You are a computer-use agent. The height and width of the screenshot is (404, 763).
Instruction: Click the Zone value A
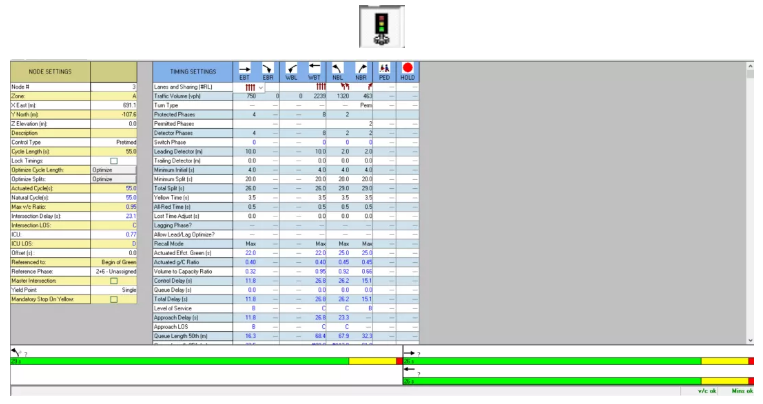pyautogui.click(x=113, y=96)
